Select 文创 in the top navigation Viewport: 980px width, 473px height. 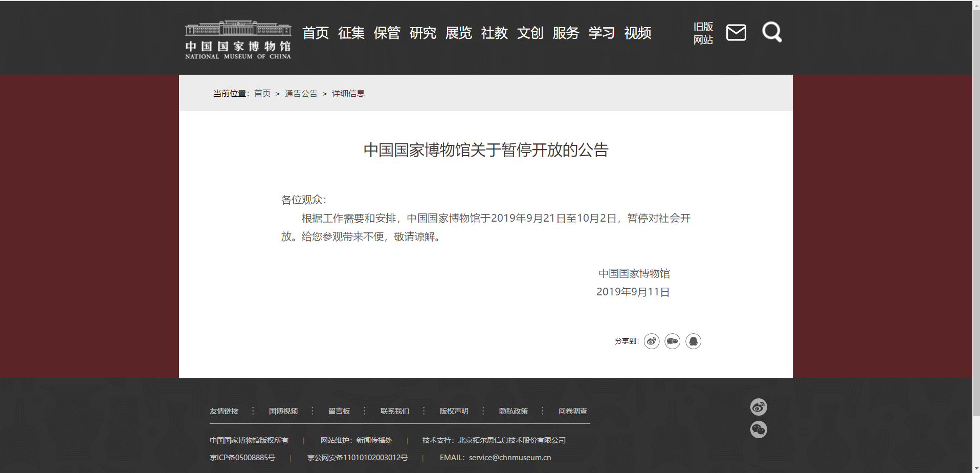(x=530, y=33)
